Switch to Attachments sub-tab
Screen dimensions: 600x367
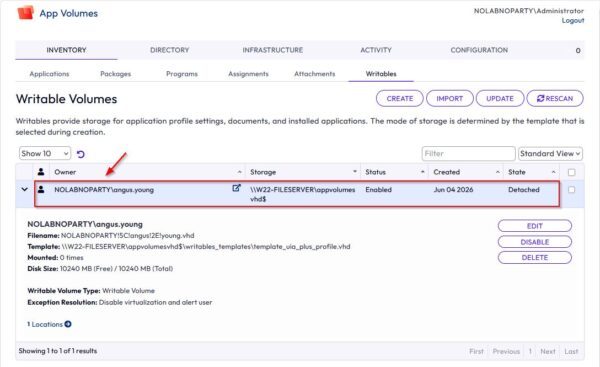(x=315, y=74)
